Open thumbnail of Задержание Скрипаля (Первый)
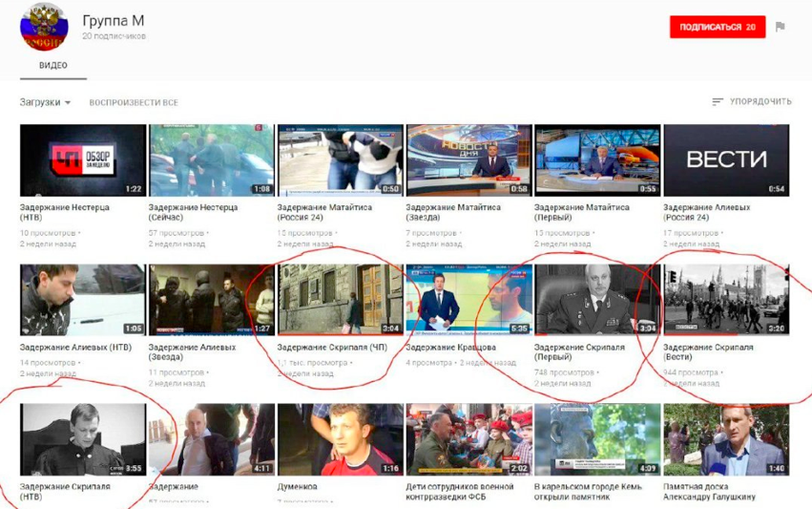 click(597, 300)
